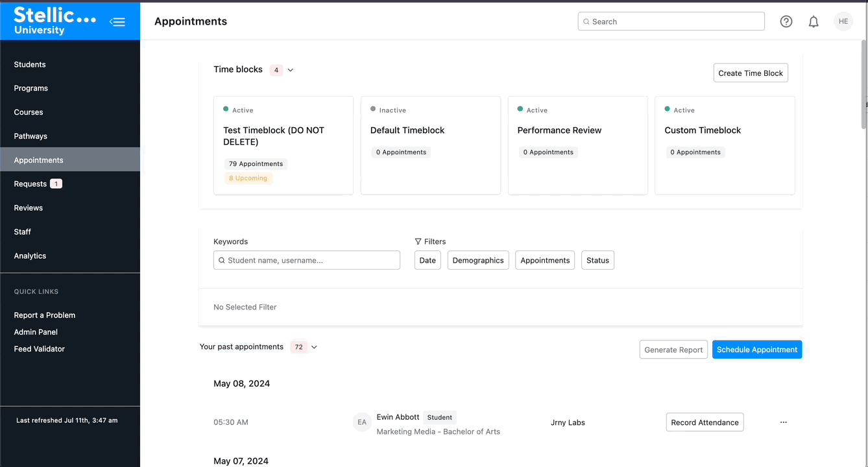The height and width of the screenshot is (467, 868).
Task: Click the 8 Upcoming badge
Action: (248, 178)
